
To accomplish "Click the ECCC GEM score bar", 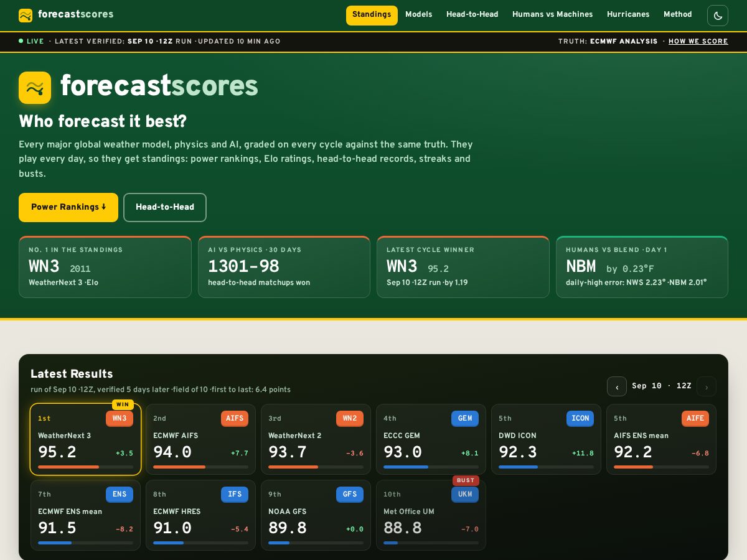I will click(x=431, y=467).
